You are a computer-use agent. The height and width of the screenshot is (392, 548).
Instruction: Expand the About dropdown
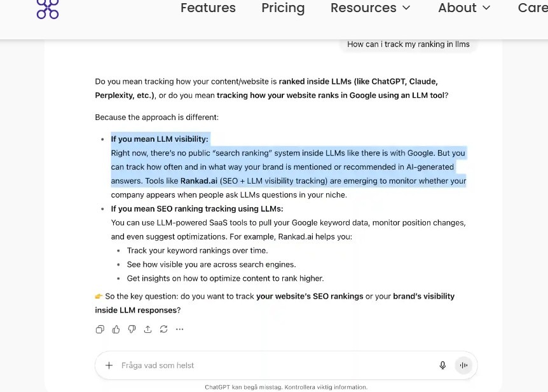pyautogui.click(x=464, y=8)
